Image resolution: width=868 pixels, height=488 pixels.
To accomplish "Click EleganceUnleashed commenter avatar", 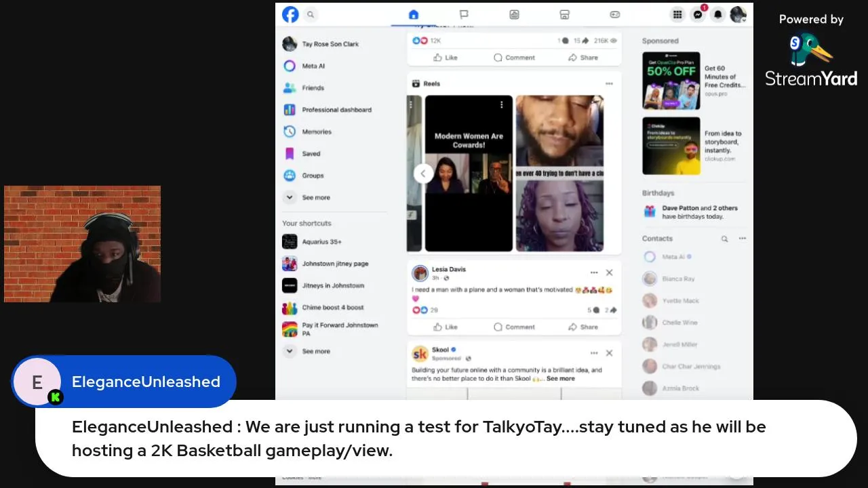I will tap(37, 382).
